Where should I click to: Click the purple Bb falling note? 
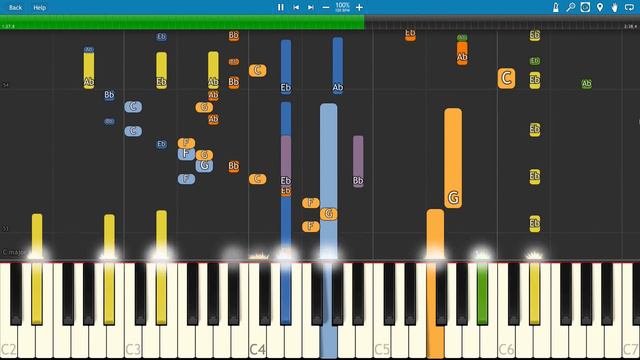358,162
